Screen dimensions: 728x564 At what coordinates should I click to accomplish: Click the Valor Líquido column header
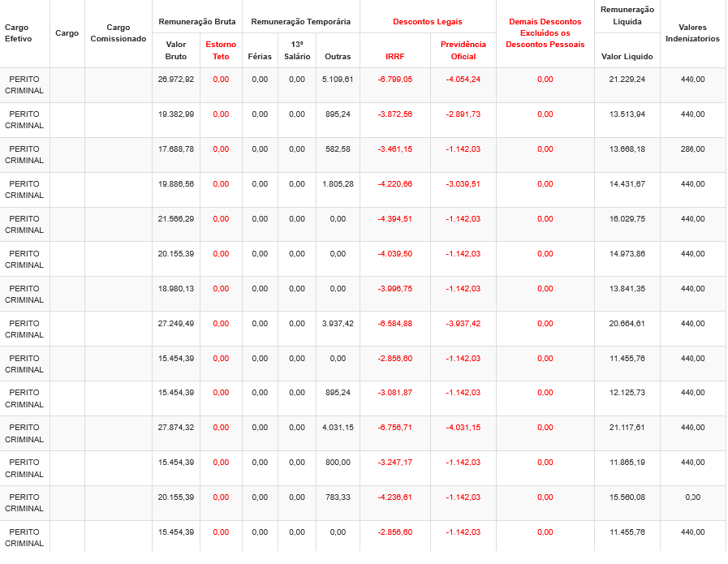[627, 57]
